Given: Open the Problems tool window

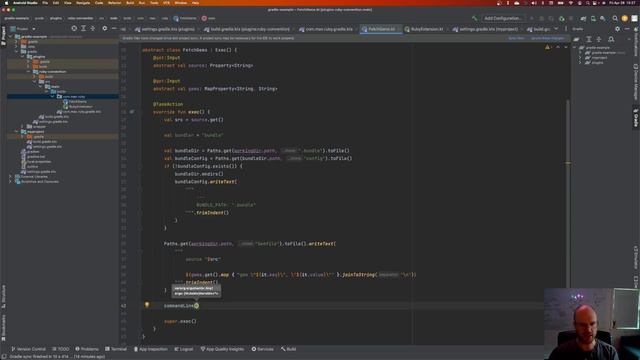Looking at the screenshot, I should coord(87,349).
